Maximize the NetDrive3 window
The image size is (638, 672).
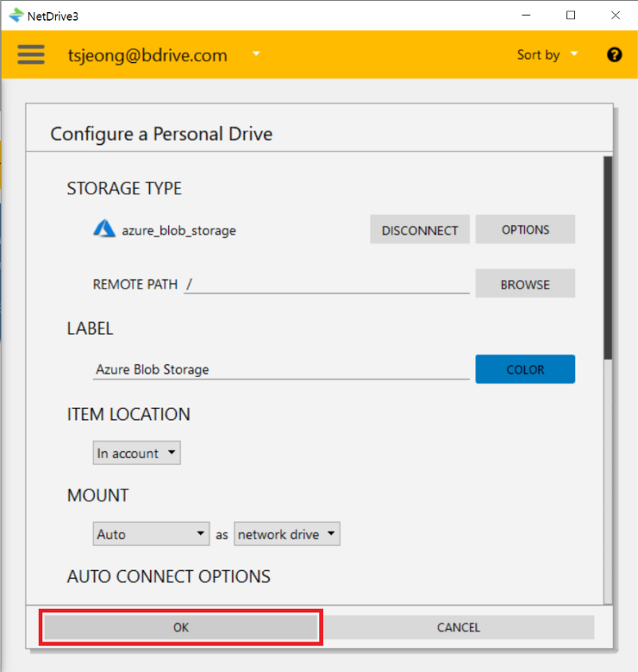click(x=570, y=15)
